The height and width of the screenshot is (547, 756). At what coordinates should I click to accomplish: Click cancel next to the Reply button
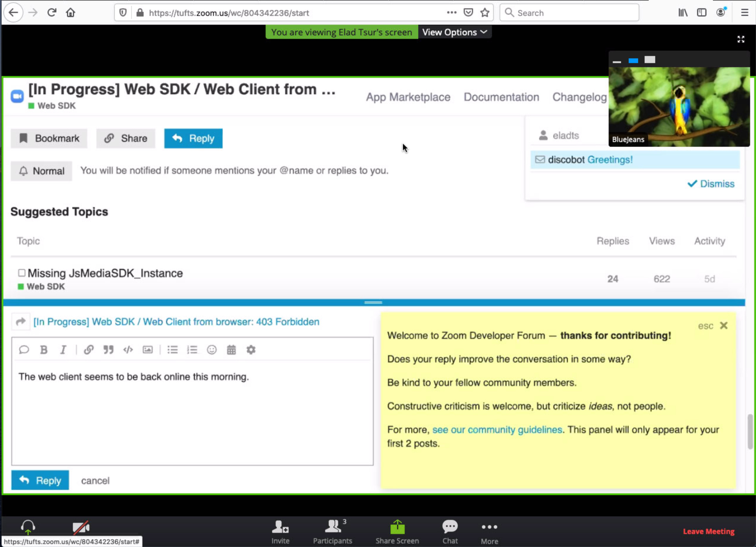95,481
